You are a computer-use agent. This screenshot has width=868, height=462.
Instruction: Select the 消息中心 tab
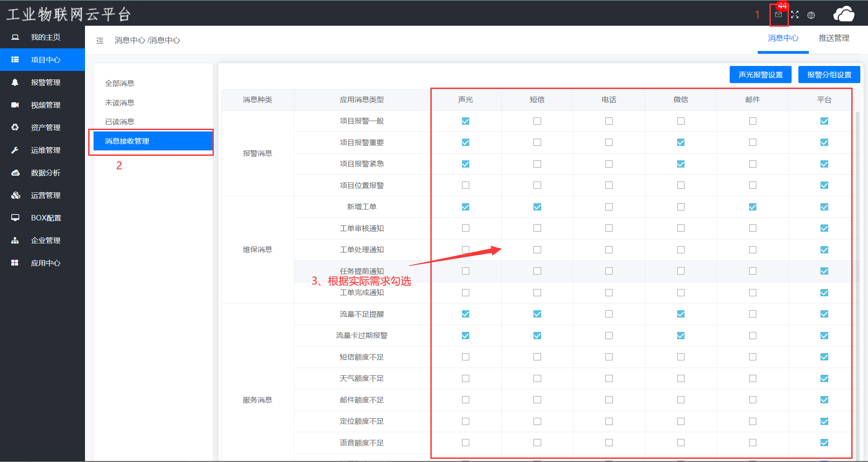click(783, 38)
